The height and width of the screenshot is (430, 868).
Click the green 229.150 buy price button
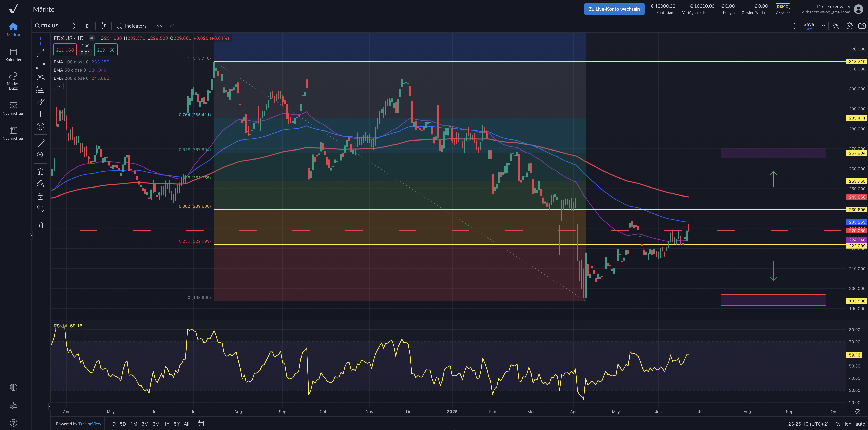[x=105, y=50]
